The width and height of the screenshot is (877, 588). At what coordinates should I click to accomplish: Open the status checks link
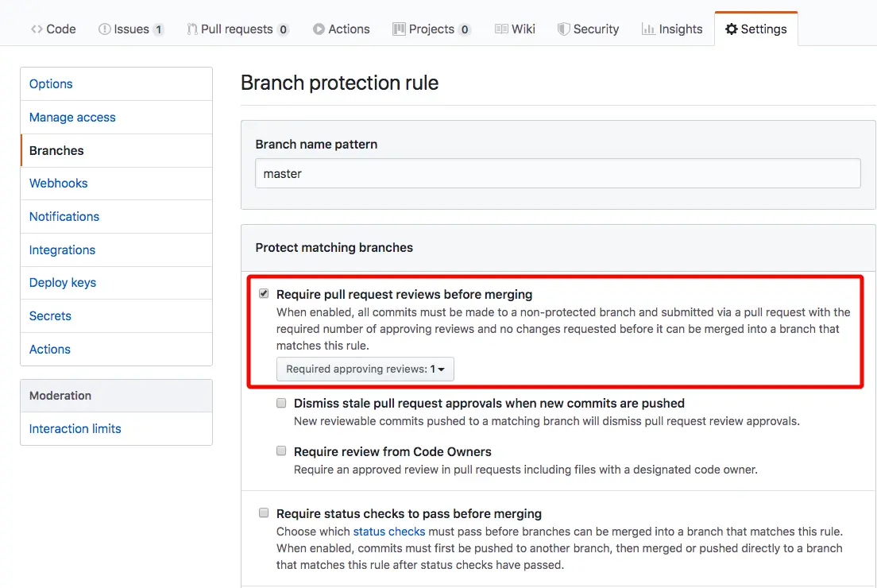point(389,531)
